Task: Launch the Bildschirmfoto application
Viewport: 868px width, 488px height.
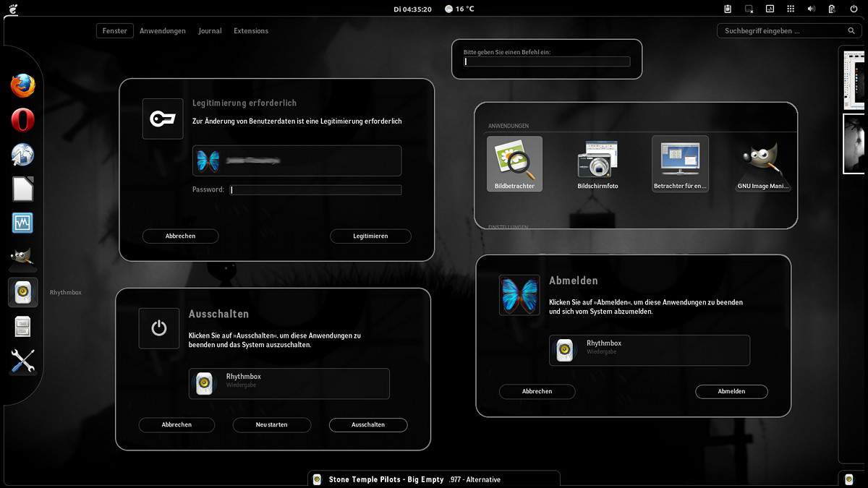Action: click(597, 164)
